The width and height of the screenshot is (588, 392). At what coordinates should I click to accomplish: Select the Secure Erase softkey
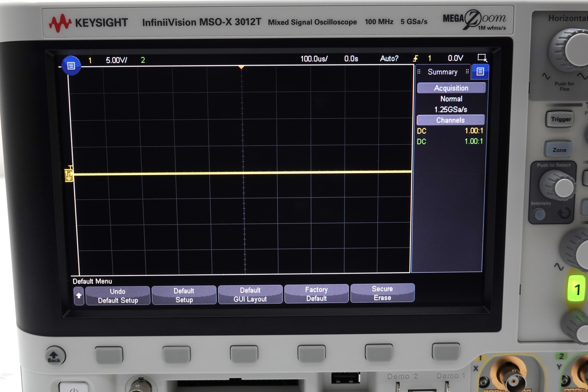[382, 293]
